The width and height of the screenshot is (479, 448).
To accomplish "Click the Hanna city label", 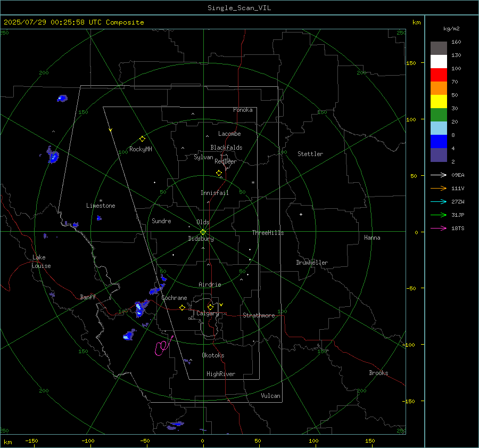I will (x=372, y=238).
